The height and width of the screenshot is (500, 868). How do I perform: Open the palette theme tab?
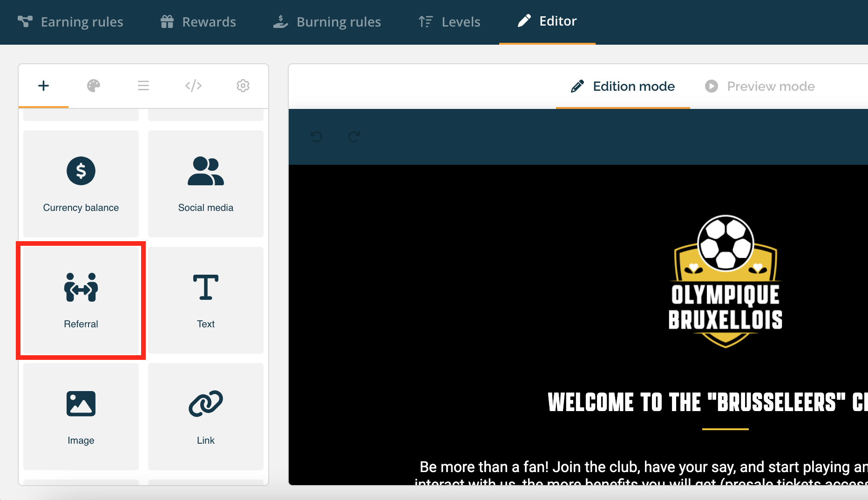coord(94,86)
